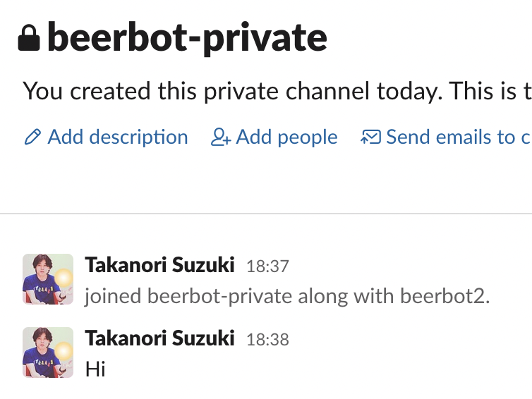Click the Takanori Suzuki name on the joined message
The height and width of the screenshot is (399, 532).
159,265
